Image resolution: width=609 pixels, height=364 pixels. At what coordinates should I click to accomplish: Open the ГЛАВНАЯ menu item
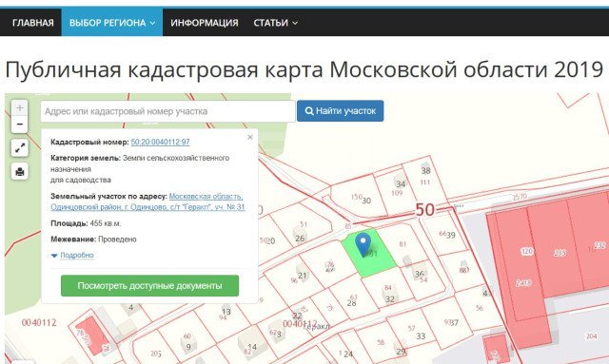pos(33,23)
